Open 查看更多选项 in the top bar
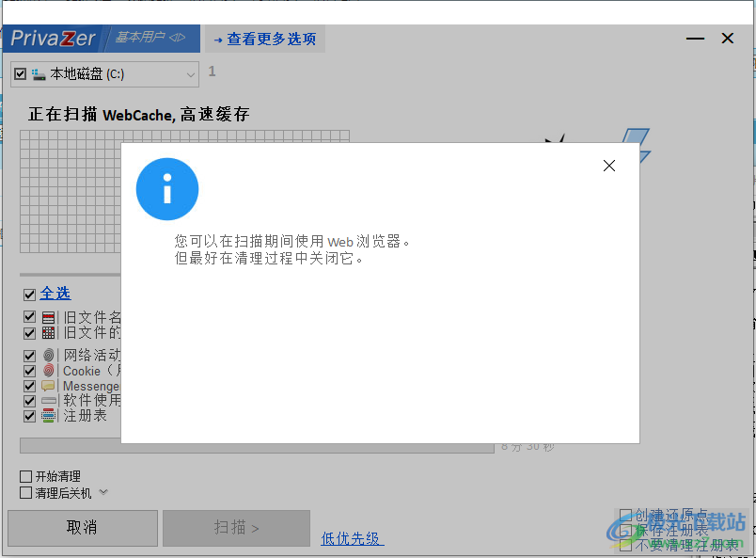Image resolution: width=756 pixels, height=558 pixels. pyautogui.click(x=268, y=40)
